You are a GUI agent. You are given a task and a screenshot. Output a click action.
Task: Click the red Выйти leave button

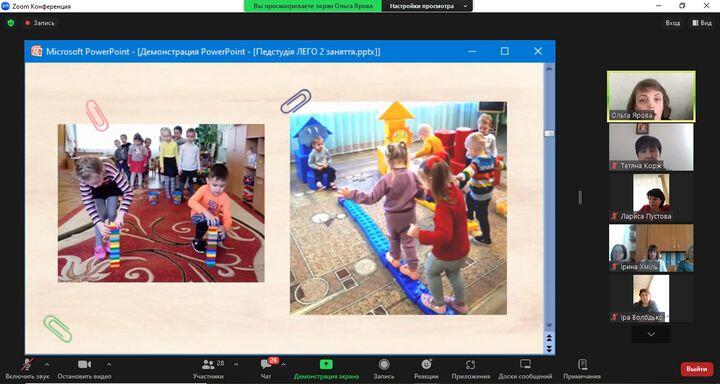click(697, 369)
